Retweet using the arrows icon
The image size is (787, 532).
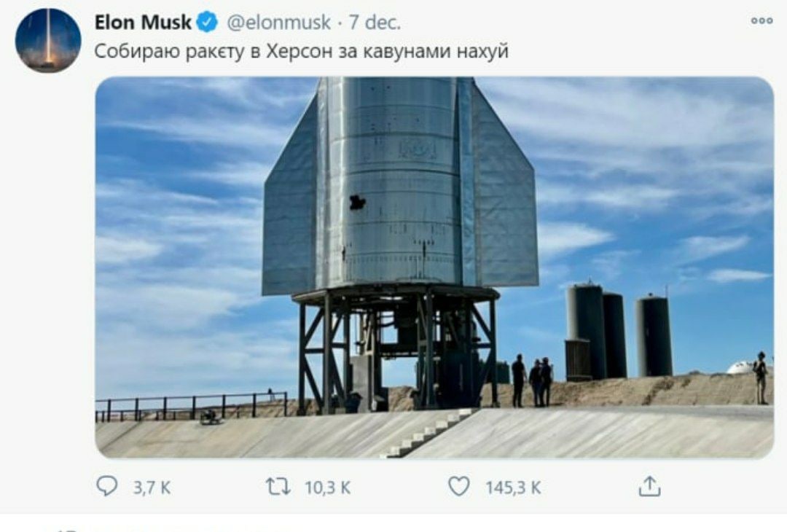pos(278,486)
